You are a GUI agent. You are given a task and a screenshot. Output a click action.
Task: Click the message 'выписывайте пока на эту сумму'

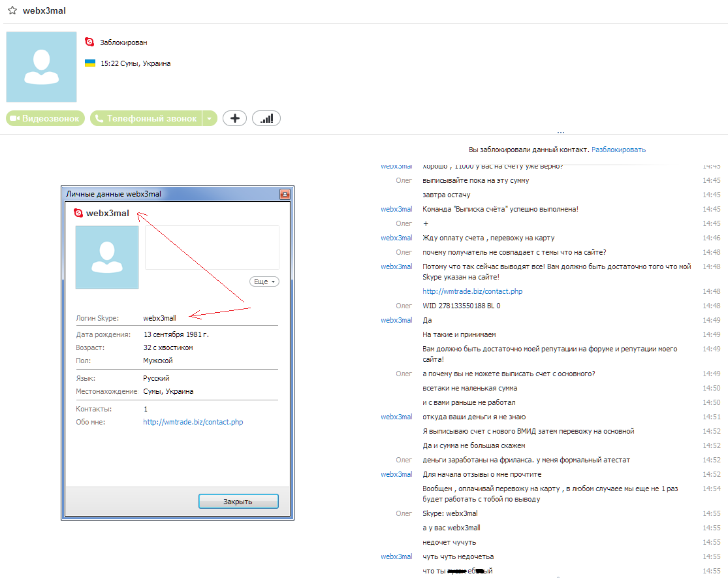476,180
